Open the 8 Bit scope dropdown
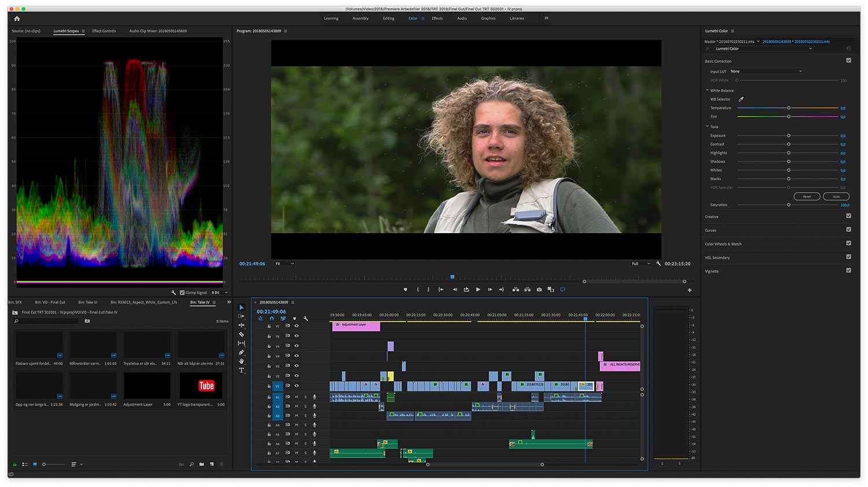Viewport: 868px width, 487px height. click(219, 293)
